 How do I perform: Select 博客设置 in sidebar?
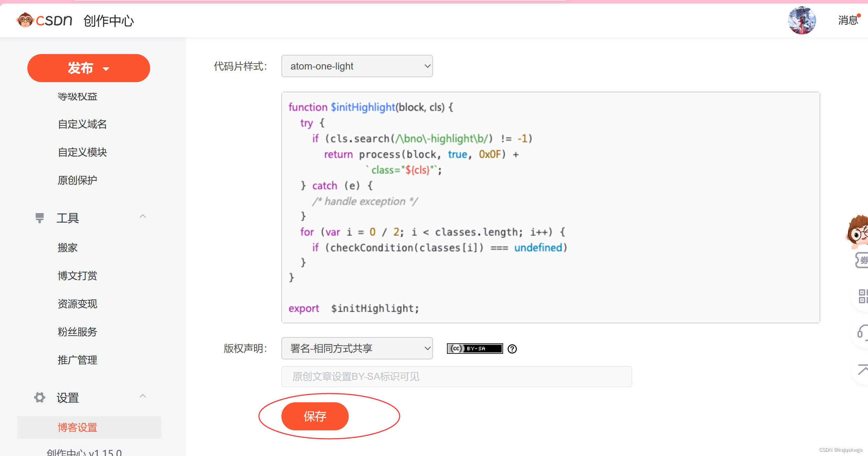pos(89,427)
